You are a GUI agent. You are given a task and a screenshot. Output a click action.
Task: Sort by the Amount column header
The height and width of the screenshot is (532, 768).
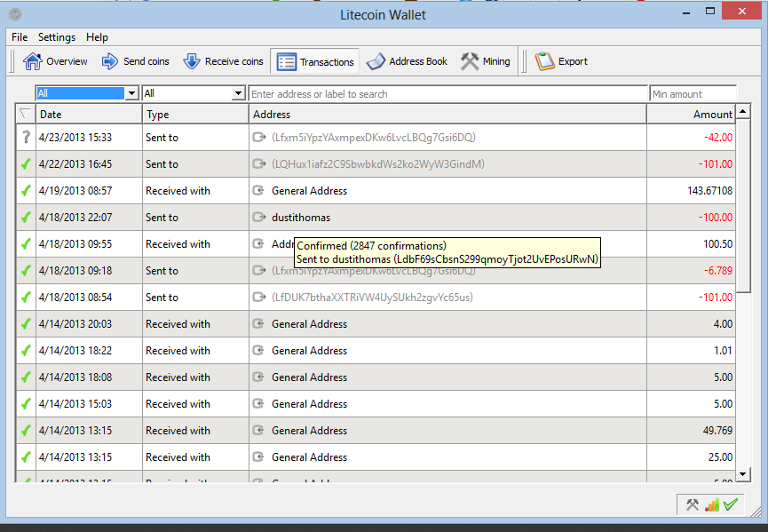(x=691, y=115)
